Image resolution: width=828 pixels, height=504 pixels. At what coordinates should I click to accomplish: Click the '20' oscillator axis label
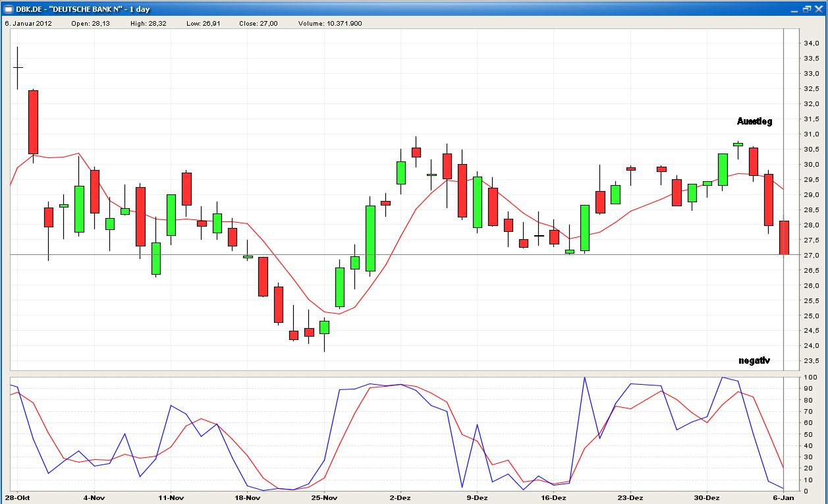(x=808, y=468)
